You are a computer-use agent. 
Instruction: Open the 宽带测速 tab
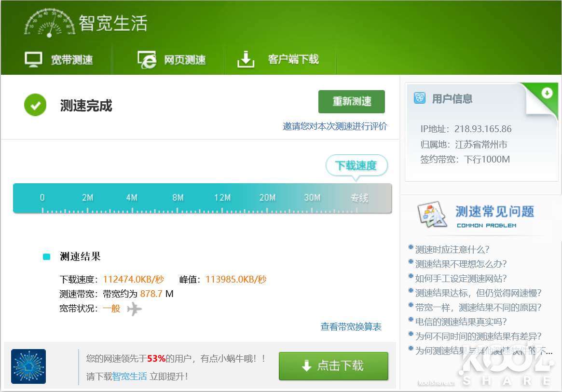click(x=72, y=59)
